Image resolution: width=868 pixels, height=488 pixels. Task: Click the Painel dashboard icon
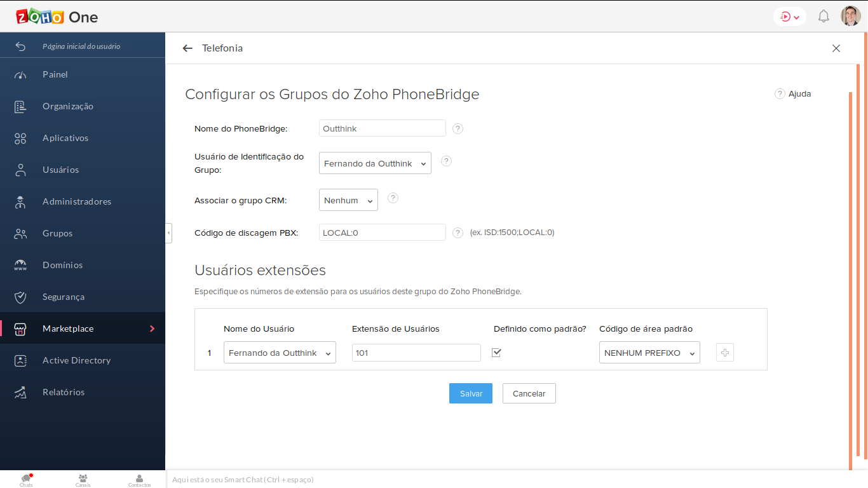click(x=20, y=74)
